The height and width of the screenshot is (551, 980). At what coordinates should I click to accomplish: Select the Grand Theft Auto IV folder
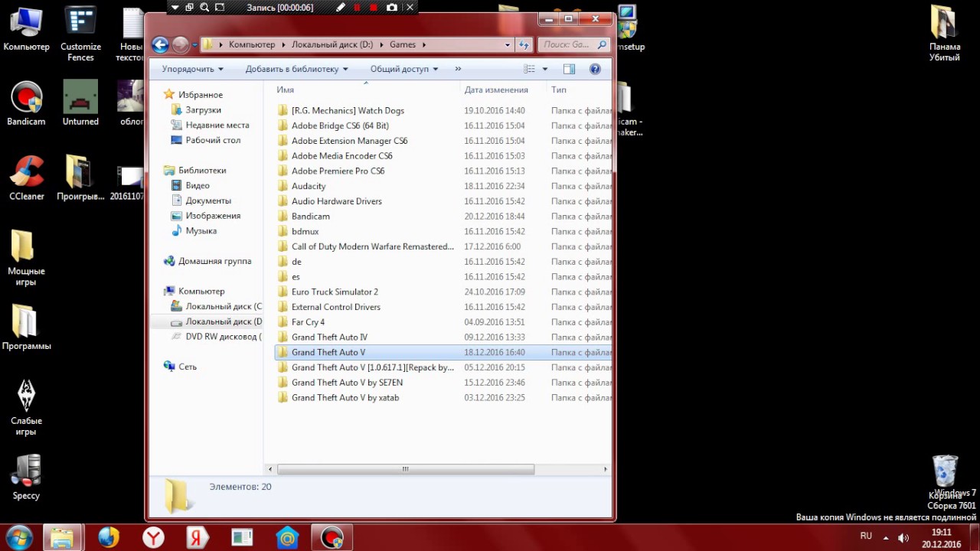(329, 337)
